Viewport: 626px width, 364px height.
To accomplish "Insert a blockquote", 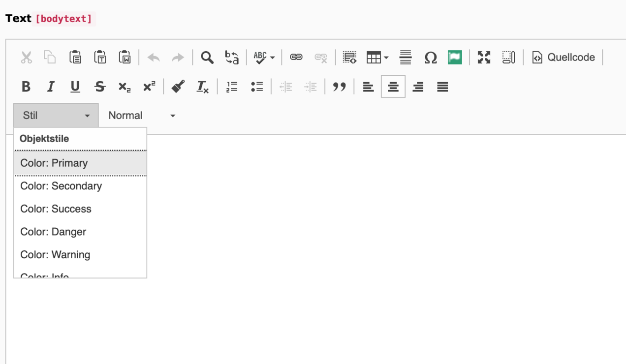I will pyautogui.click(x=340, y=86).
